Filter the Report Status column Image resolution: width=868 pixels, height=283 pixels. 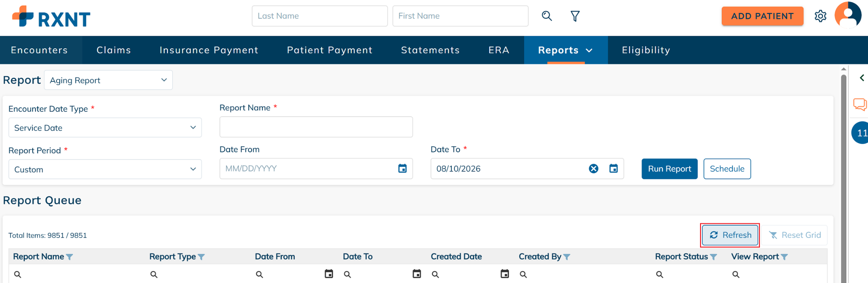tap(714, 257)
